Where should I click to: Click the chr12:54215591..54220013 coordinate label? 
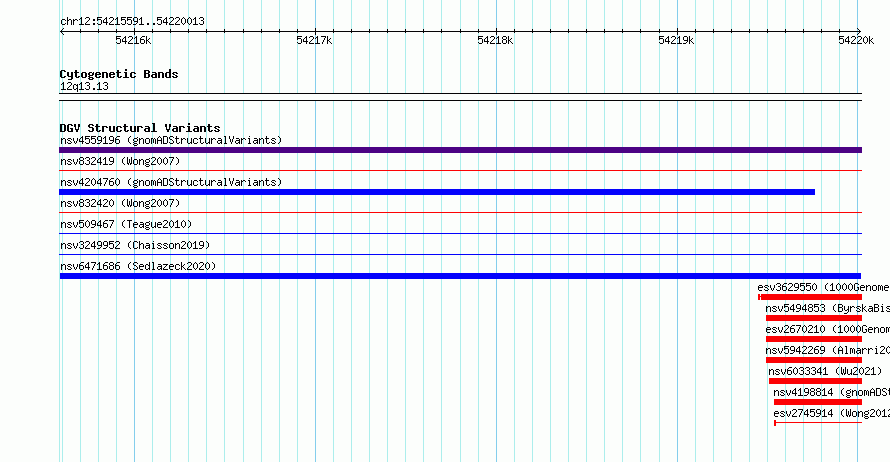[x=132, y=21]
